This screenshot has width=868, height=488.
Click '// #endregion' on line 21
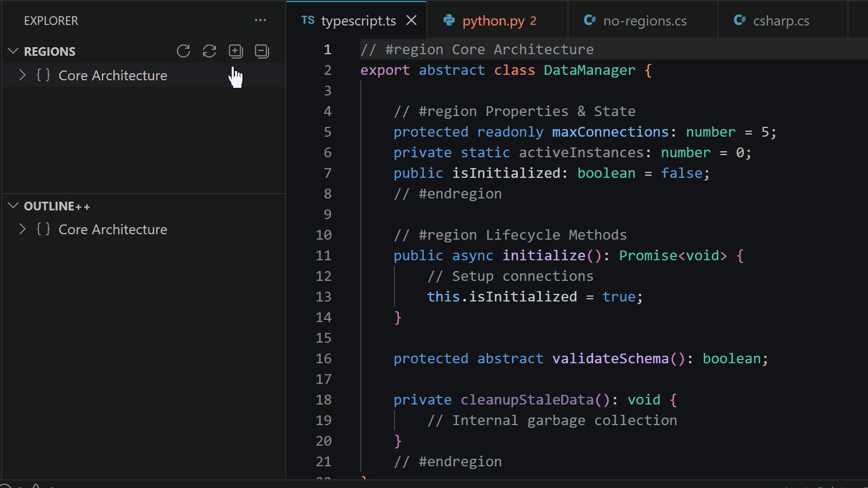[448, 461]
